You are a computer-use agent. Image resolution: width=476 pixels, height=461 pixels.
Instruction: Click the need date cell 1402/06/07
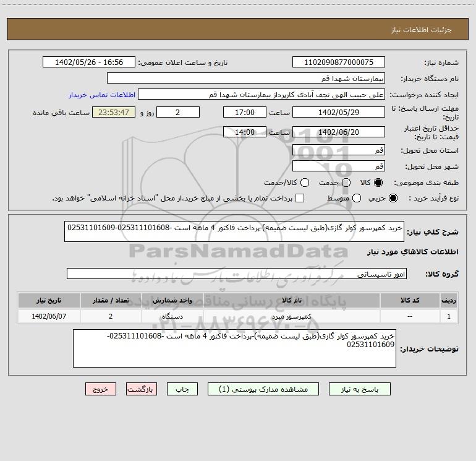(49, 316)
